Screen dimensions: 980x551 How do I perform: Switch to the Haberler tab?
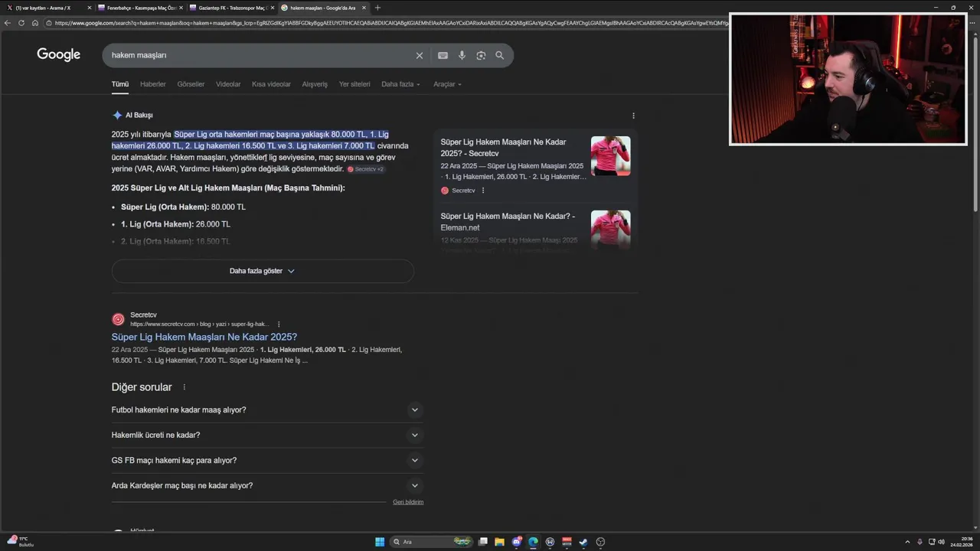[x=153, y=84]
